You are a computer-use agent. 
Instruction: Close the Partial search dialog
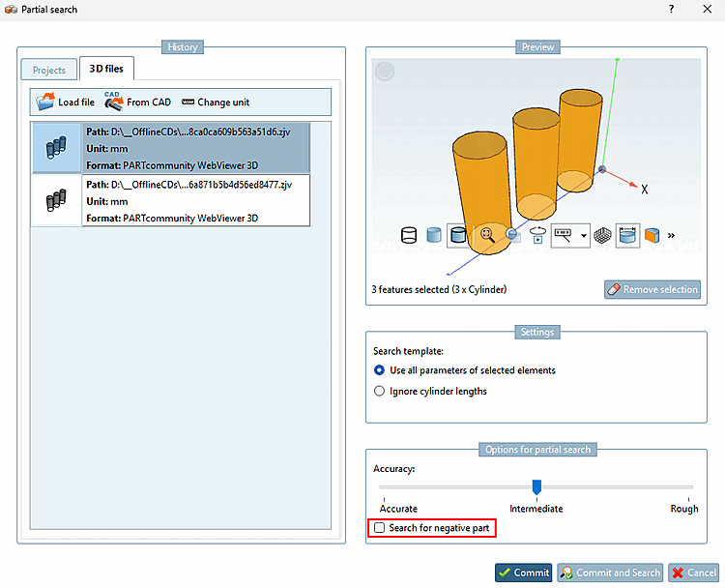707,9
